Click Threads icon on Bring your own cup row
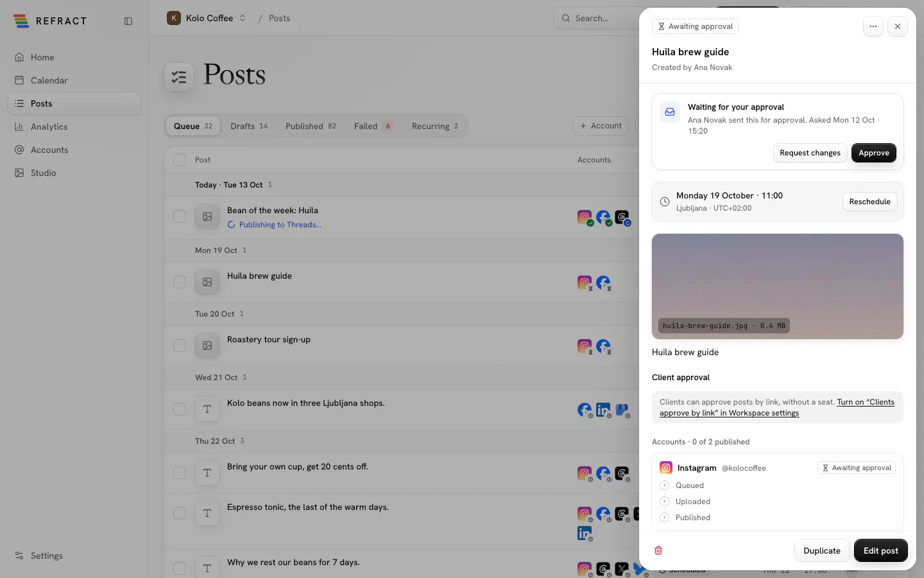Viewport: 924px width, 578px height. click(622, 473)
